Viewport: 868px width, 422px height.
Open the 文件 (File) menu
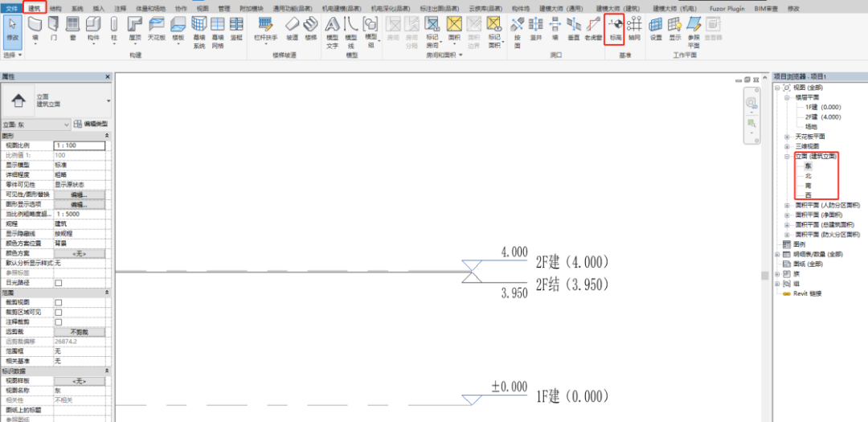[x=12, y=9]
